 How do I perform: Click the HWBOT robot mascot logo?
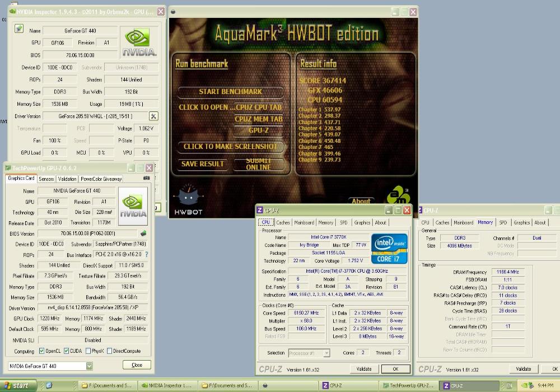tap(188, 200)
